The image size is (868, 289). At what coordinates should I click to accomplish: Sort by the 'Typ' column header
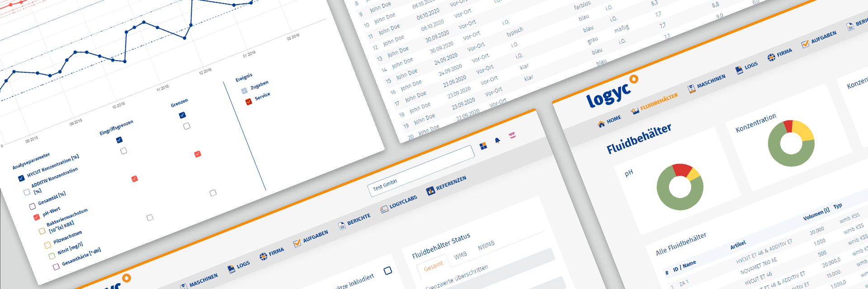(837, 206)
